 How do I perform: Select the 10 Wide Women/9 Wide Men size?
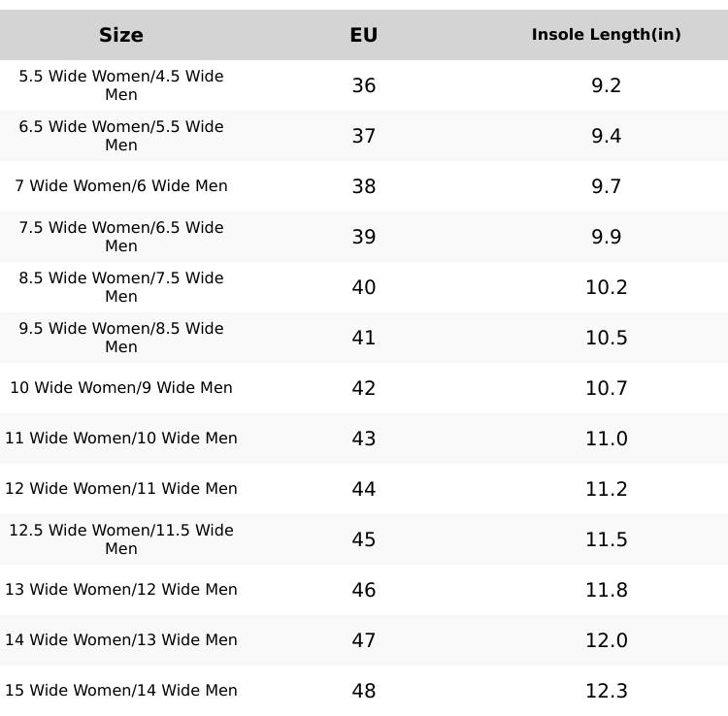pos(121,388)
